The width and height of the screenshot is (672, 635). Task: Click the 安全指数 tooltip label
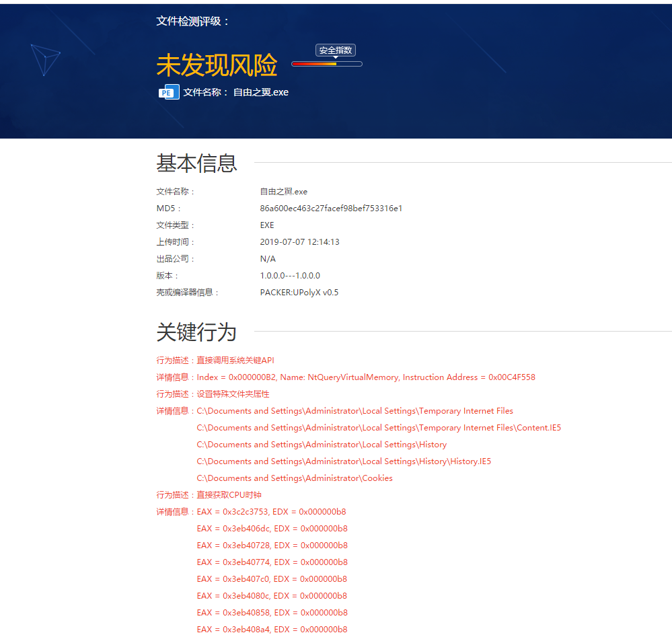(335, 50)
